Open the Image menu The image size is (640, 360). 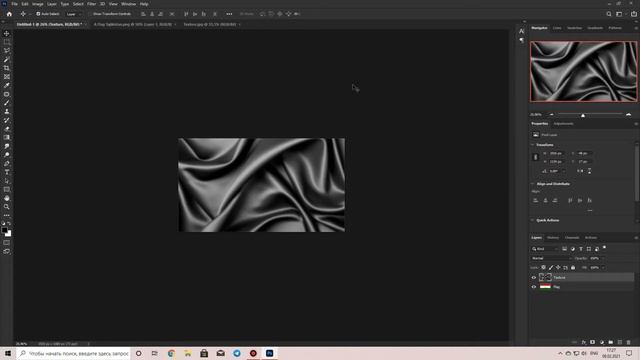(x=38, y=4)
